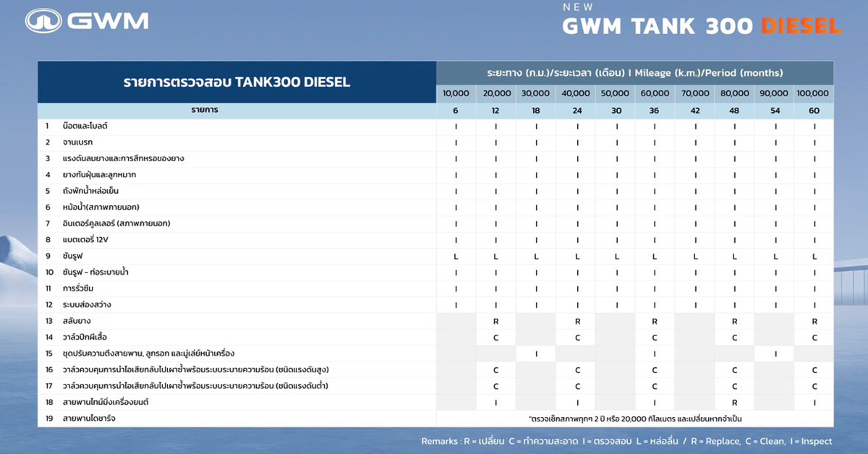Select the 60,000 km column header
The image size is (868, 454).
click(655, 93)
